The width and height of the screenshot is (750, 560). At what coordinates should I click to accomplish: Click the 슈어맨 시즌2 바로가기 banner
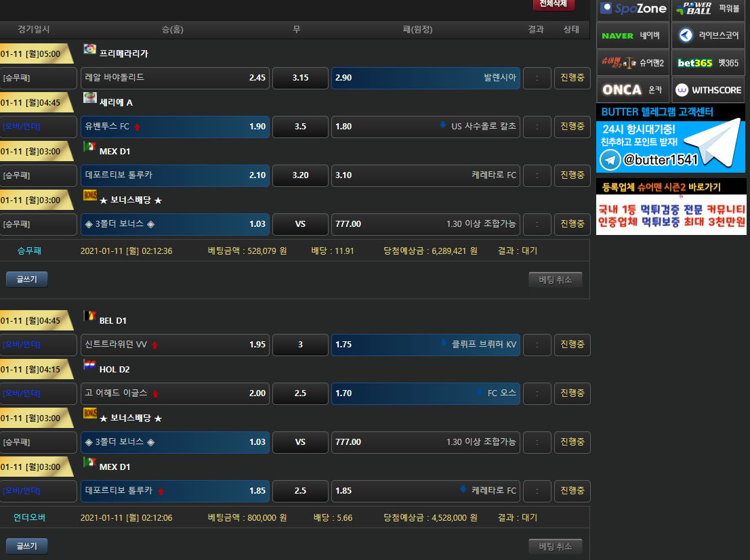coord(671,207)
